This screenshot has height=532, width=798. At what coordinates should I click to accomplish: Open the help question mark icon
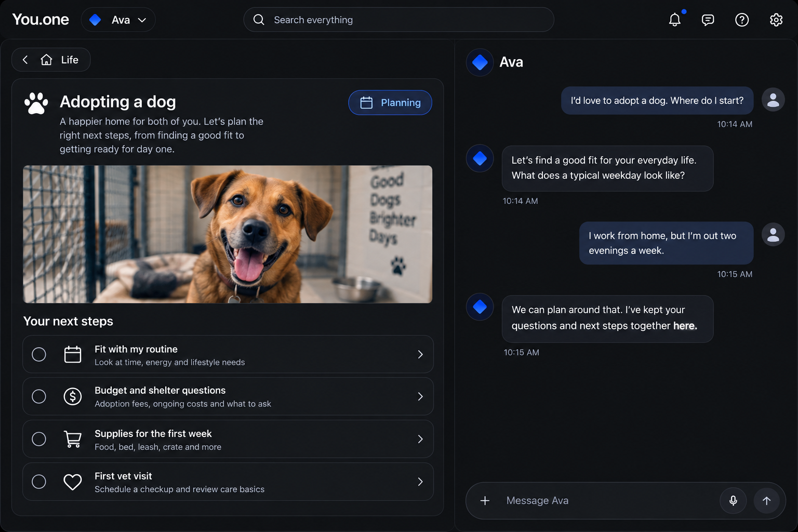coord(742,20)
